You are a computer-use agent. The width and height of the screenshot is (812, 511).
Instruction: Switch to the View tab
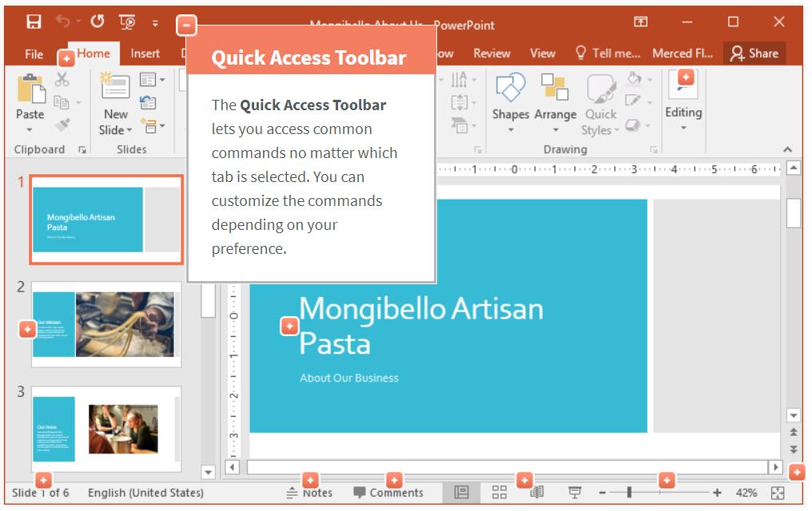click(542, 53)
